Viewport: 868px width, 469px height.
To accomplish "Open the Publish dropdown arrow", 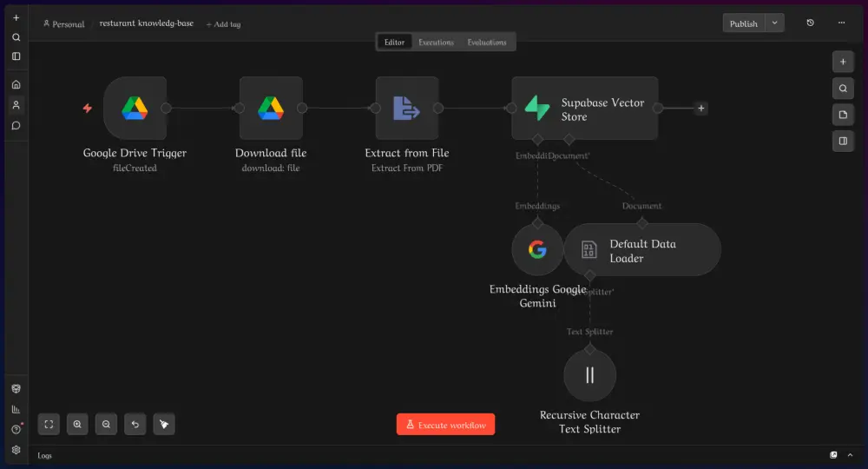I will click(x=775, y=23).
